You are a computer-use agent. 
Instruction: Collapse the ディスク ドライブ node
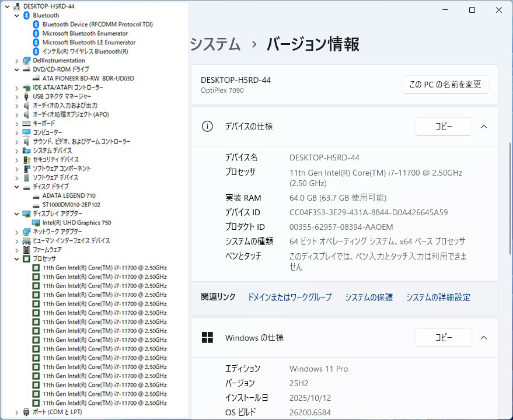(16, 187)
